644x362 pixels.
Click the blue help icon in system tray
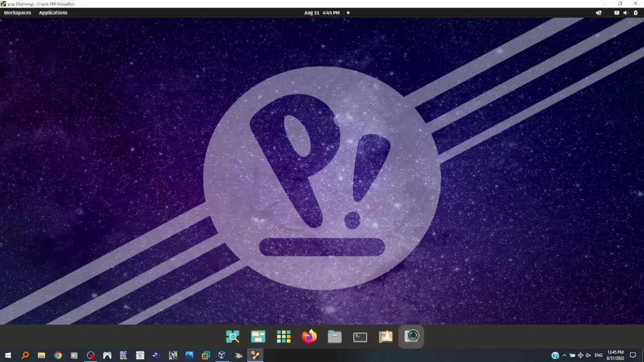tap(555, 355)
